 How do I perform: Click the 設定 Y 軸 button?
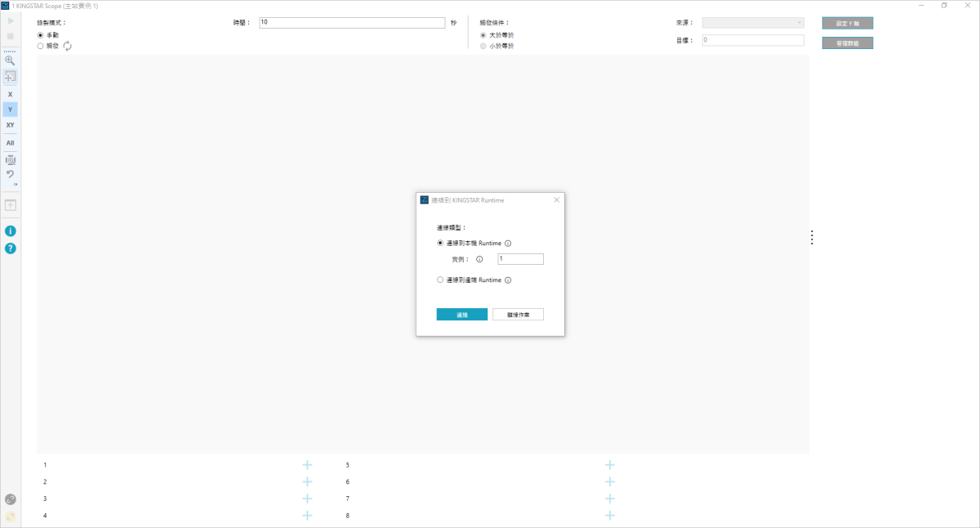pyautogui.click(x=847, y=24)
